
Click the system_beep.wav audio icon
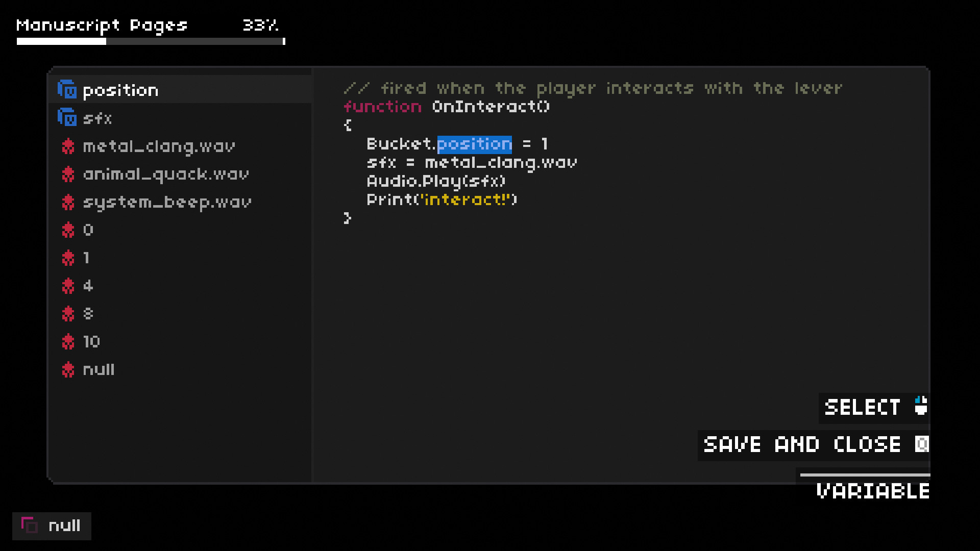(x=68, y=202)
